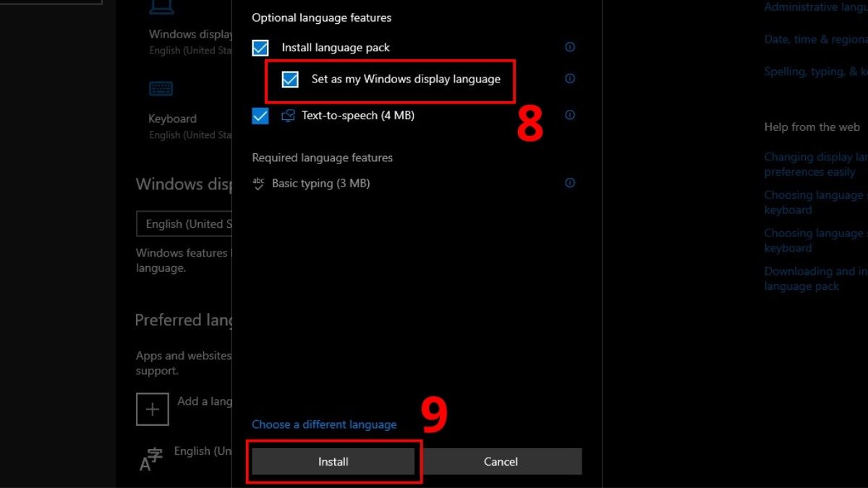Click the info icon next to Basic typing

point(569,183)
